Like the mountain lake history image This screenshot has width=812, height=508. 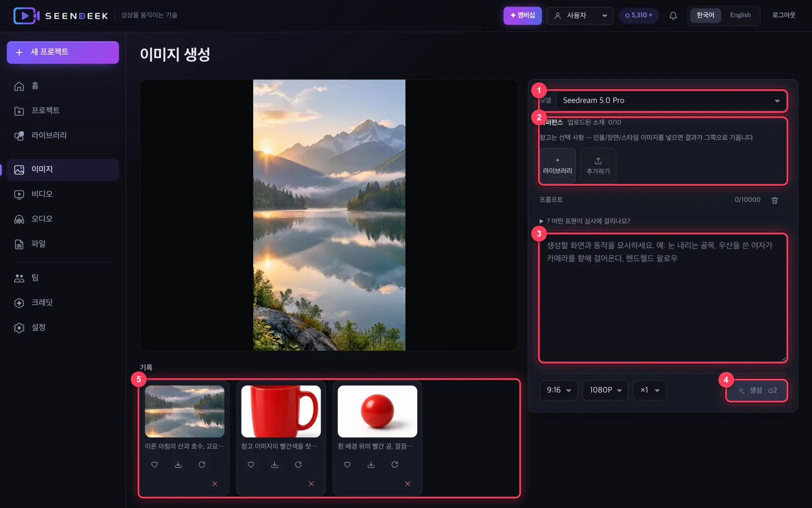point(155,464)
